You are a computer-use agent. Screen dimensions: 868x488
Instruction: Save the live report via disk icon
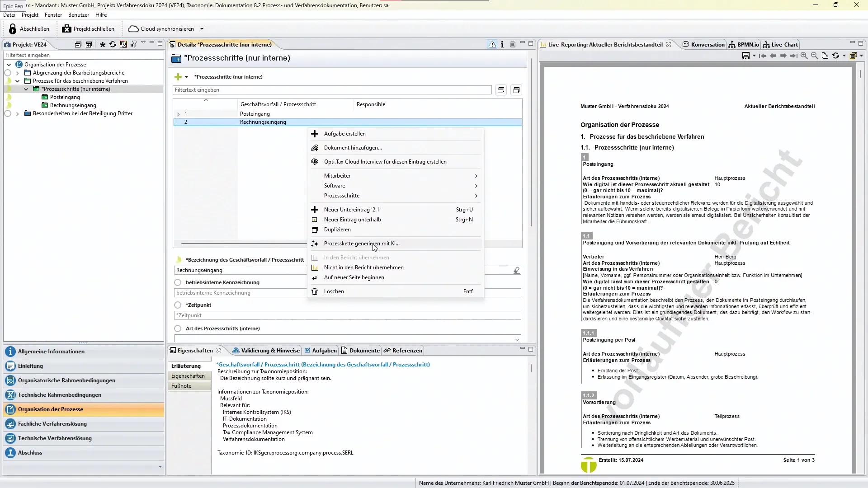[746, 56]
